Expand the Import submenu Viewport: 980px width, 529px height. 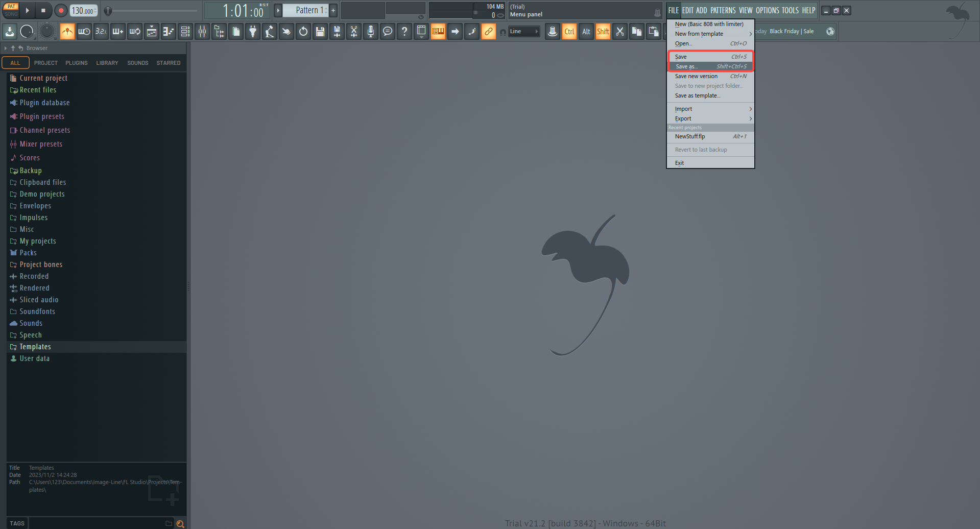click(x=710, y=109)
